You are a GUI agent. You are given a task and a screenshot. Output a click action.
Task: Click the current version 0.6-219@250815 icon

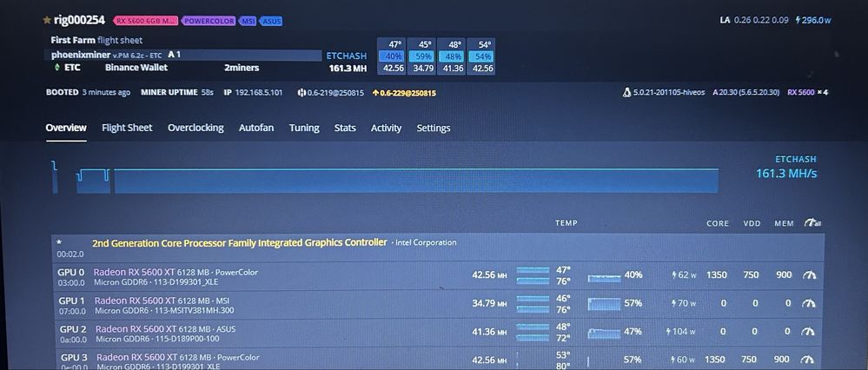[x=301, y=92]
